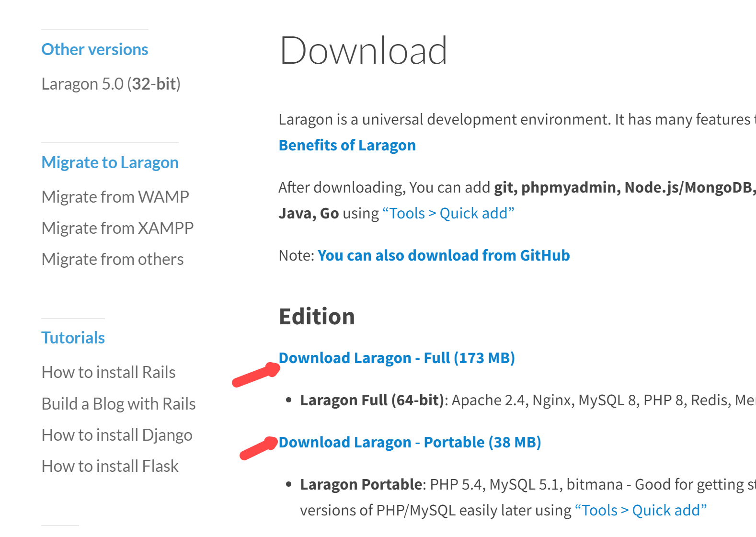Viewport: 756px width, 537px height.
Task: Click Migrate from others link
Action: tap(112, 259)
